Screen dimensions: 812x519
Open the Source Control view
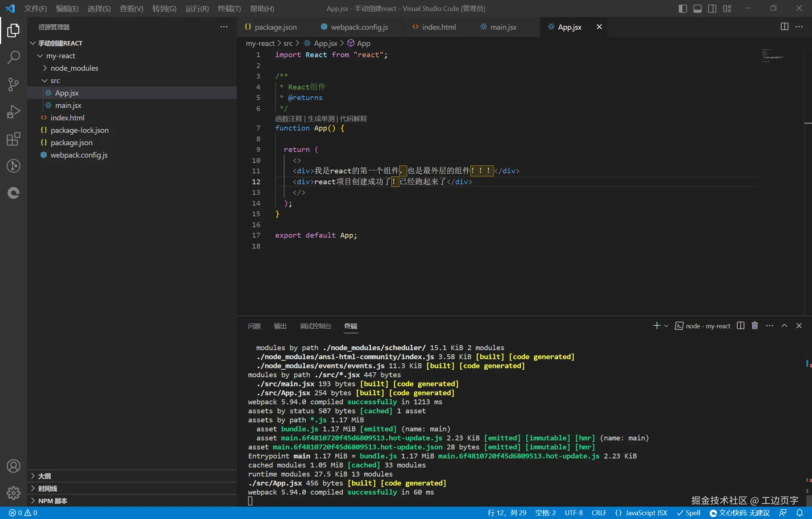14,85
